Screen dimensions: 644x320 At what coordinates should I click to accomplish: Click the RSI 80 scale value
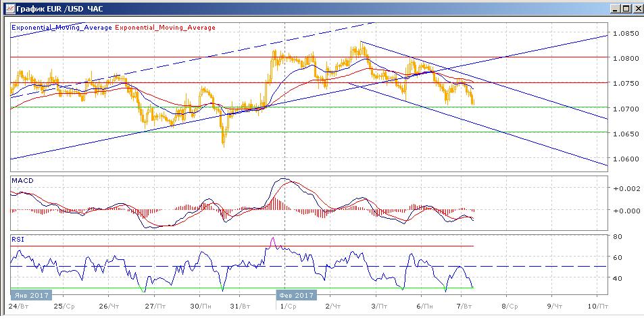click(x=618, y=237)
